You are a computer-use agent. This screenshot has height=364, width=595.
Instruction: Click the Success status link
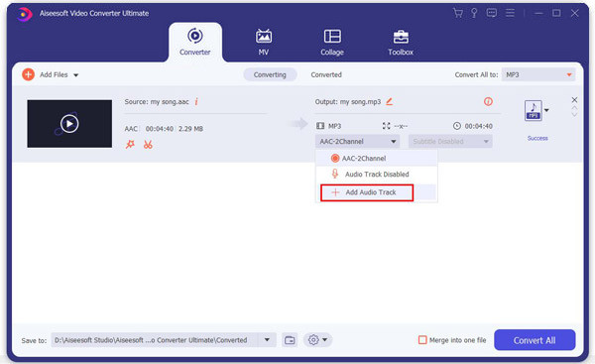537,138
